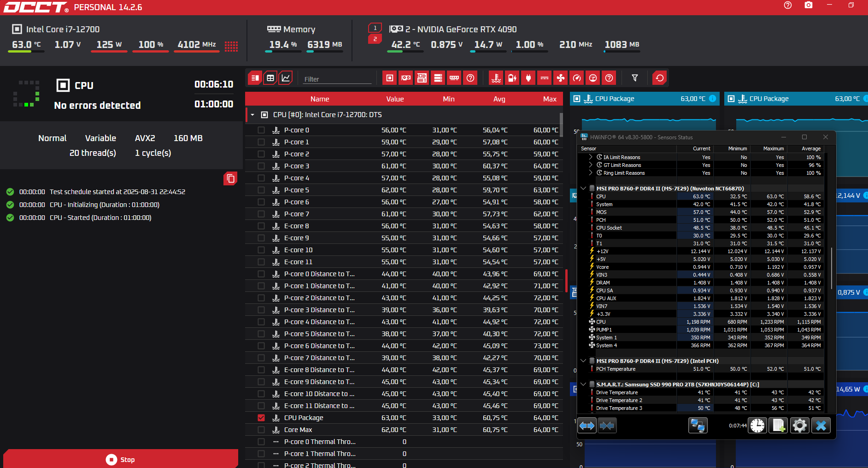The width and height of the screenshot is (868, 468).
Task: Toggle the power plug sensor type filter
Action: (x=528, y=78)
